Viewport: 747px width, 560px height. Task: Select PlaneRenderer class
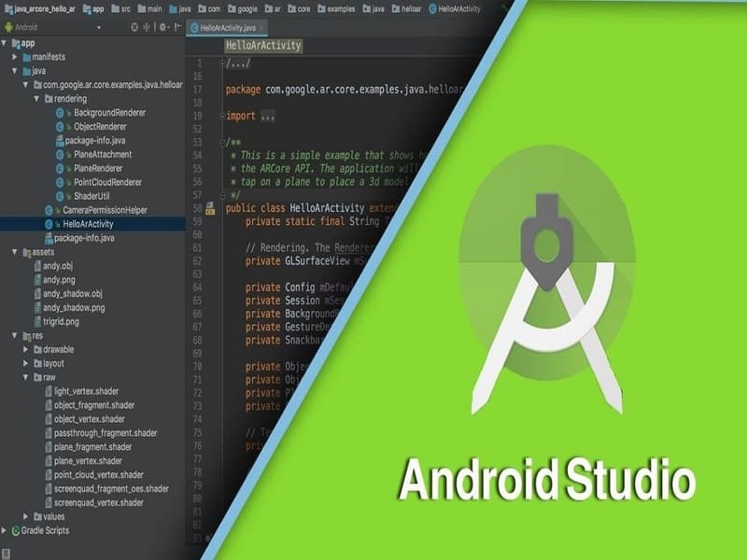(x=89, y=168)
